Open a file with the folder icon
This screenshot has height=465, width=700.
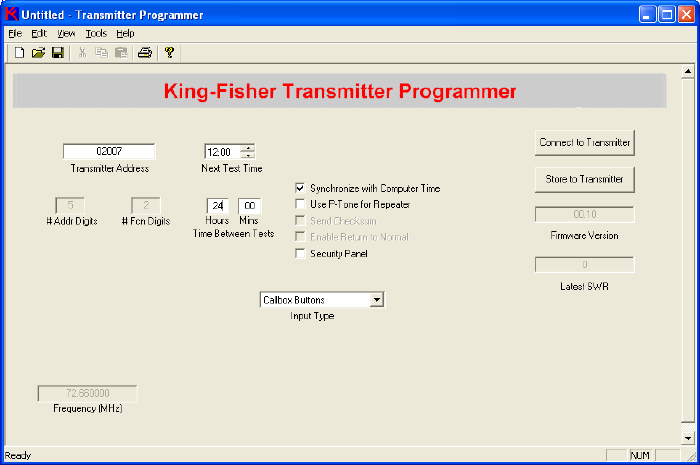click(x=38, y=53)
